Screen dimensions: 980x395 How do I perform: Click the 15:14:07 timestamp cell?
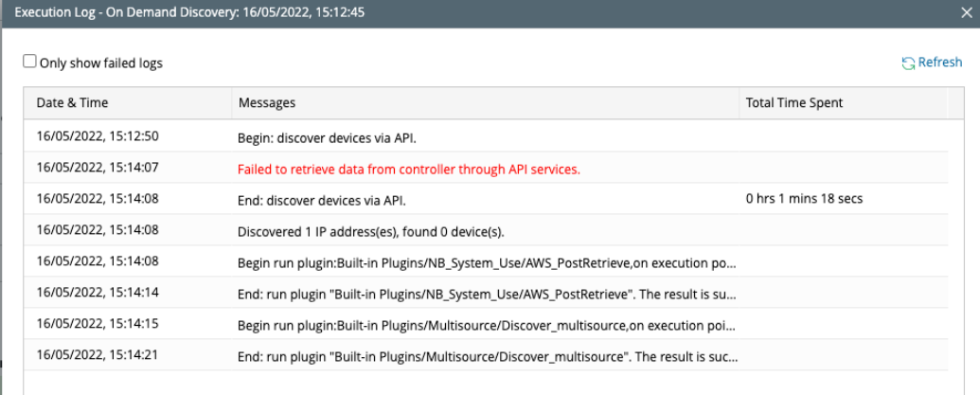click(98, 169)
